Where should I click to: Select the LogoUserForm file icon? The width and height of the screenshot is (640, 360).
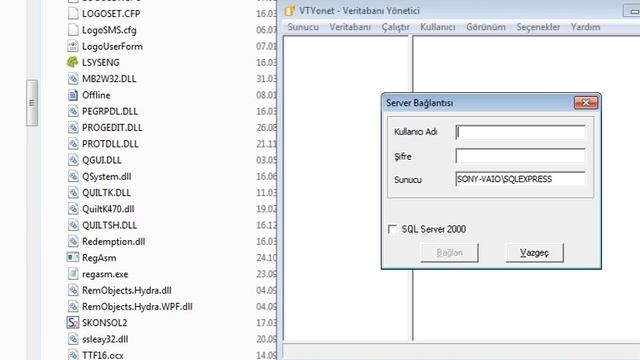pyautogui.click(x=73, y=46)
